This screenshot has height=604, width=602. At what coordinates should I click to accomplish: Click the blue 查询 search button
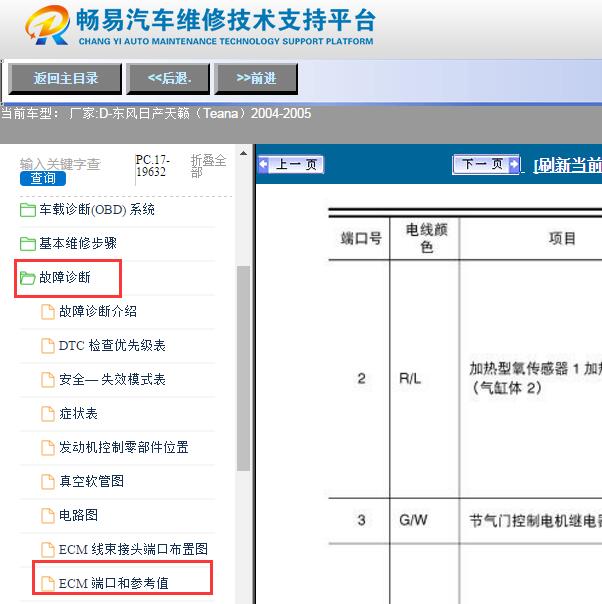pos(43,178)
